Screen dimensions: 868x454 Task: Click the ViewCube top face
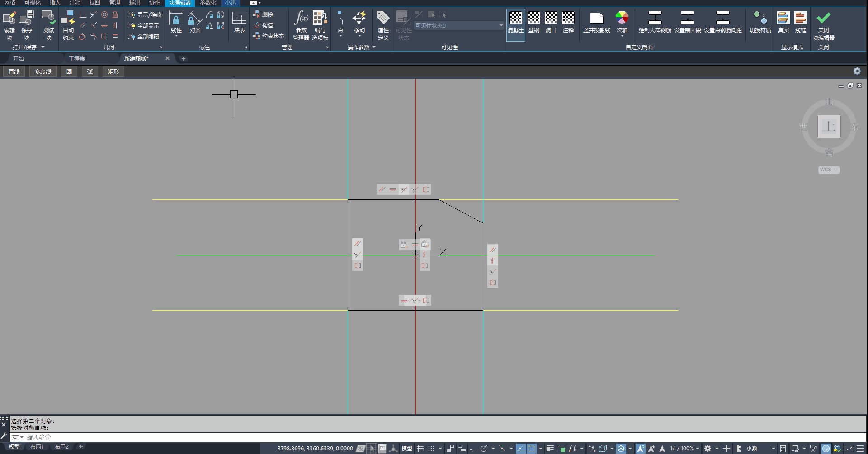(x=829, y=126)
